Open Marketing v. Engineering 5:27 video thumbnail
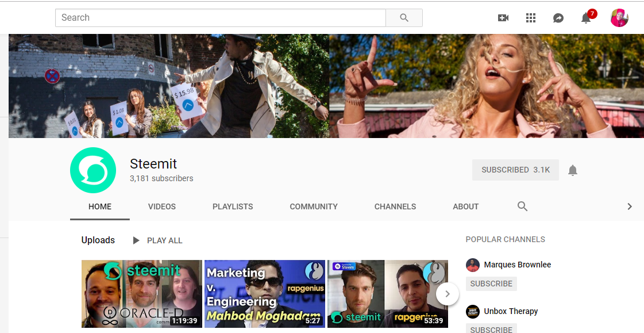 [265, 294]
